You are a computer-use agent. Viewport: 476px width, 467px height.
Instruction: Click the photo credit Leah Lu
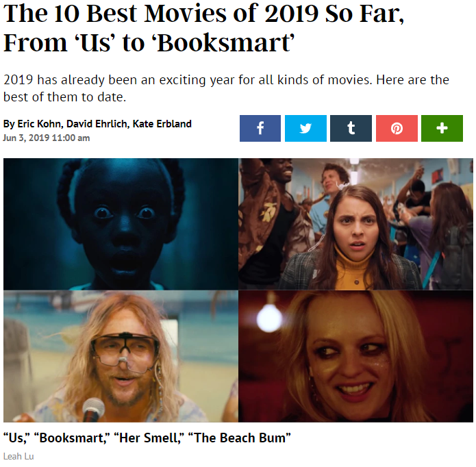point(18,456)
